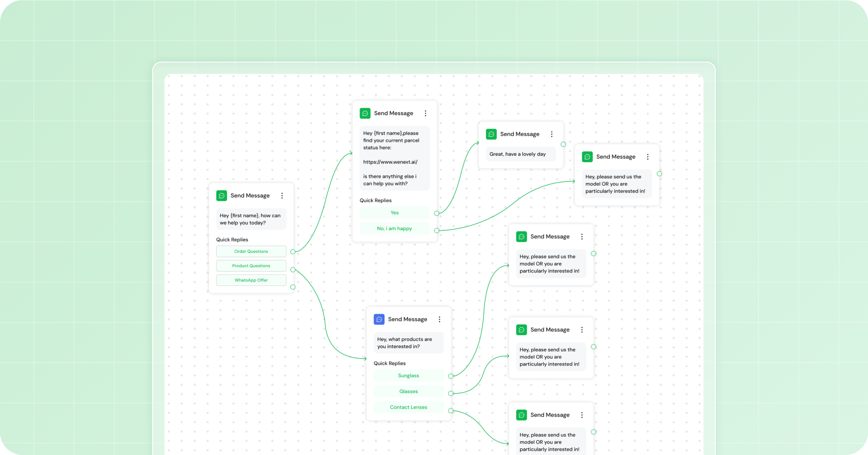Click output connector on 'lovely day' node

[x=563, y=144]
